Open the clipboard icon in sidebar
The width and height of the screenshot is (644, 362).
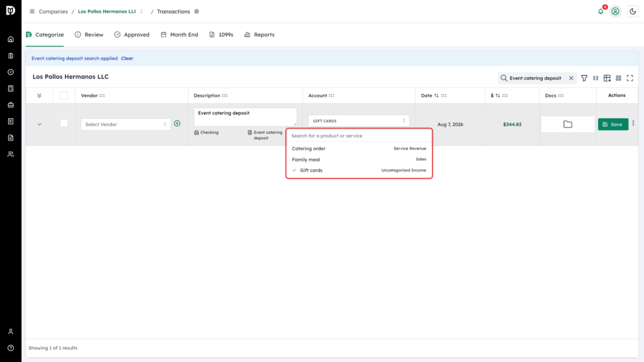pos(11,56)
